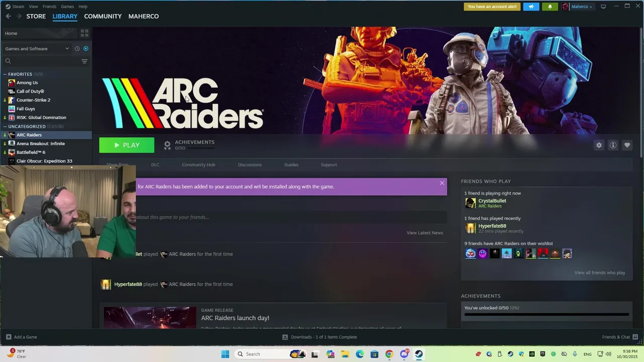This screenshot has height=362, width=644.
Task: Click the library search field
Action: [x=41, y=61]
